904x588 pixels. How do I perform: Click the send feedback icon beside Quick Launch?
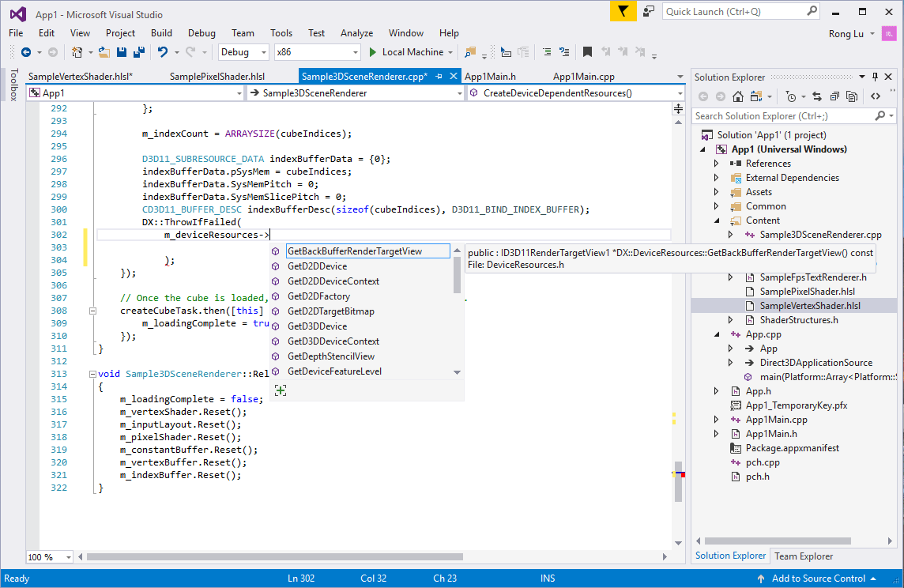[649, 11]
